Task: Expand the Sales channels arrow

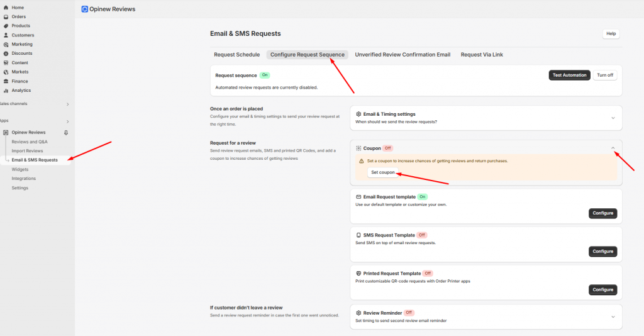Action: [68, 104]
